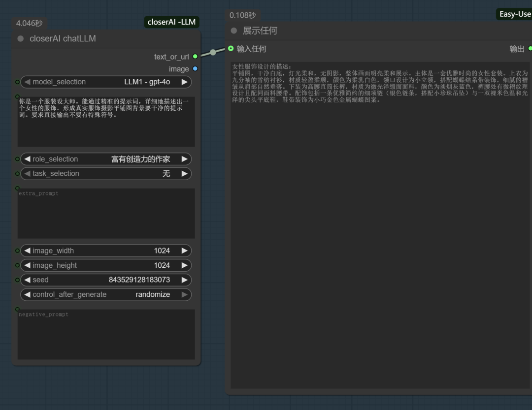Screen dimensions: 532x410
Task: Click model_selection left arrow
Action: 27,82
